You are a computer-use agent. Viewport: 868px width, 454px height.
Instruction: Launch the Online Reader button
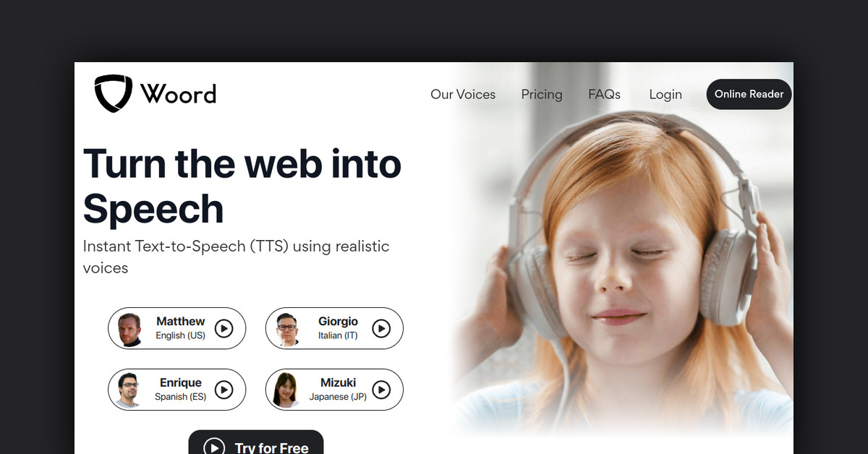tap(749, 94)
